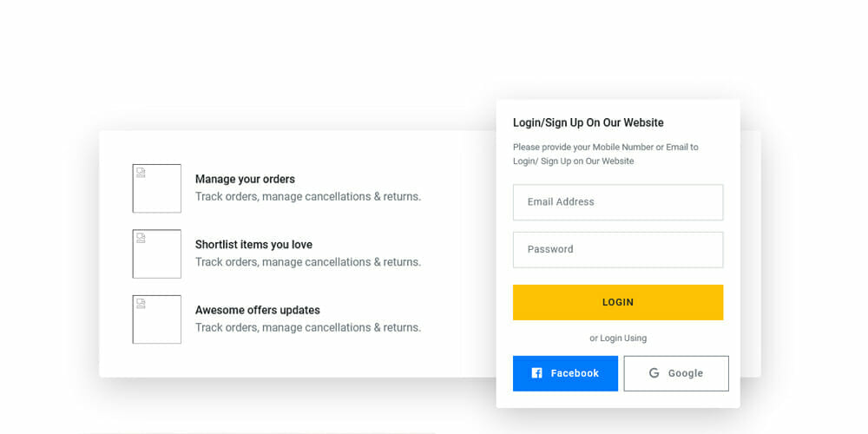The image size is (868, 434).
Task: Select the 'Manage your orders' heading
Action: tap(245, 180)
